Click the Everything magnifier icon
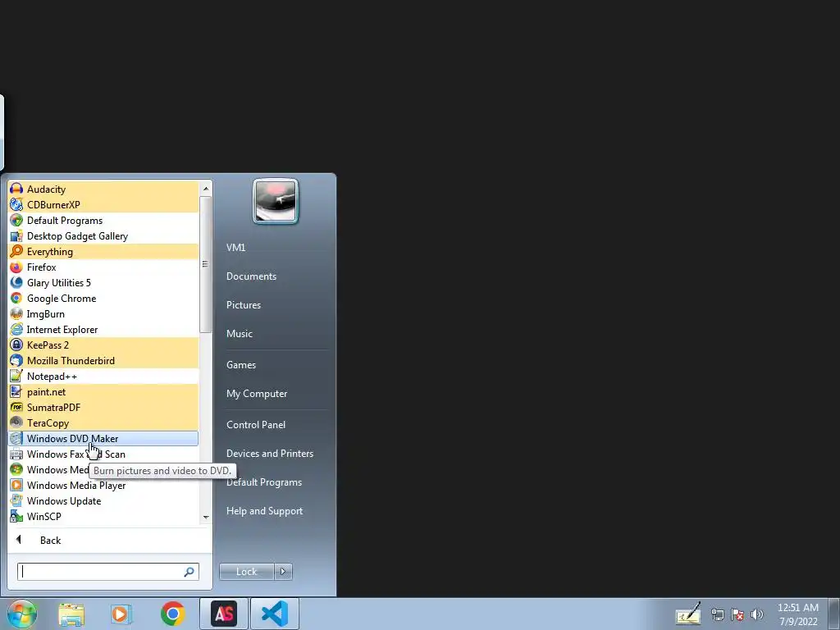 coord(16,251)
